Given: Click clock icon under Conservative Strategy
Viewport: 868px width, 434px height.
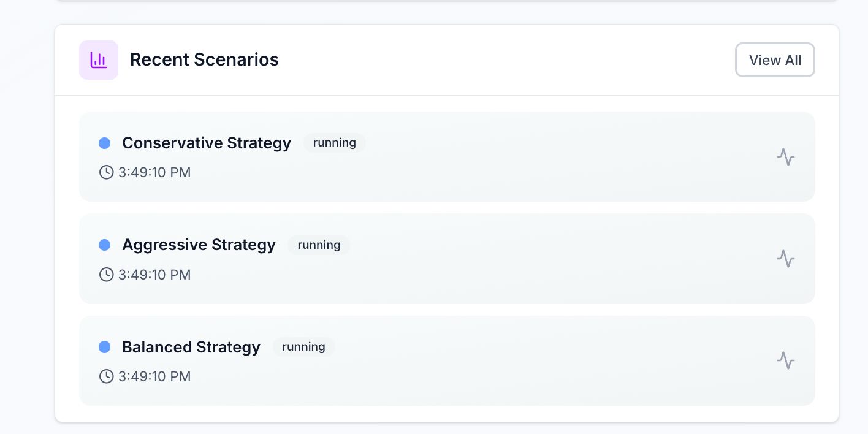Looking at the screenshot, I should point(106,172).
